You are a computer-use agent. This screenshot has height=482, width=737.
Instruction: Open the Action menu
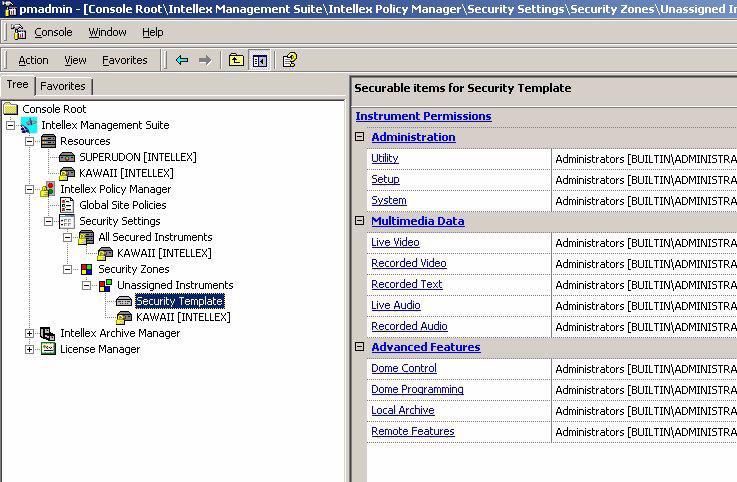point(33,61)
